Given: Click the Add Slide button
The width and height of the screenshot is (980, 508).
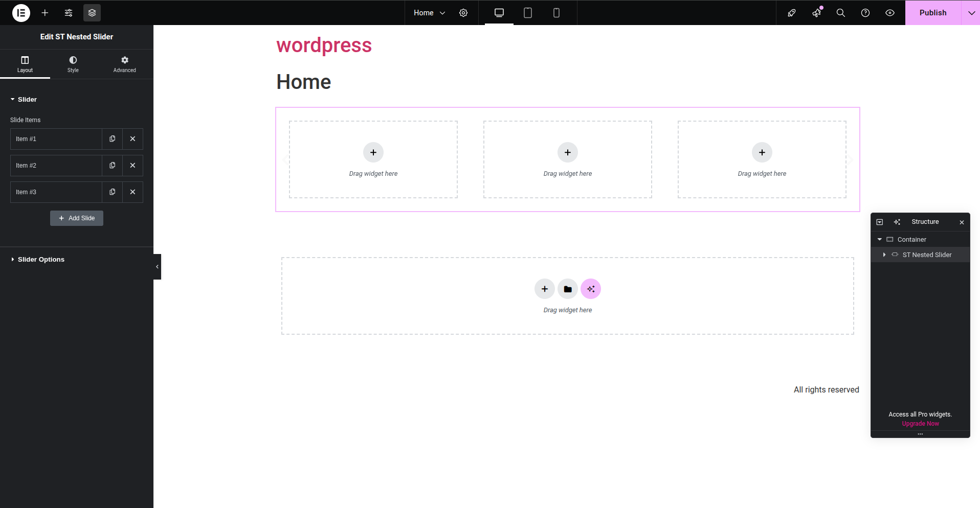Looking at the screenshot, I should 76,218.
